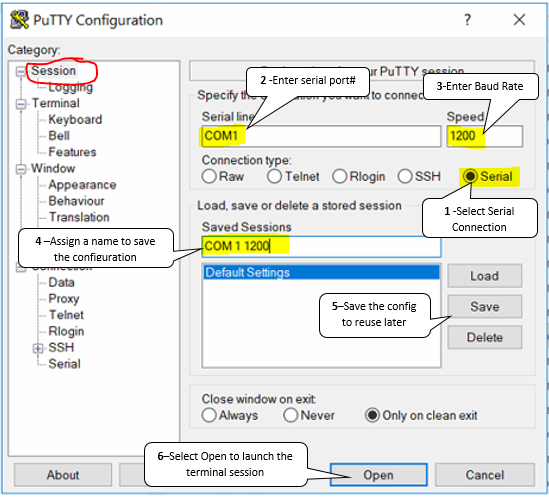This screenshot has height=497, width=549.
Task: Click the Delete button
Action: (x=485, y=337)
